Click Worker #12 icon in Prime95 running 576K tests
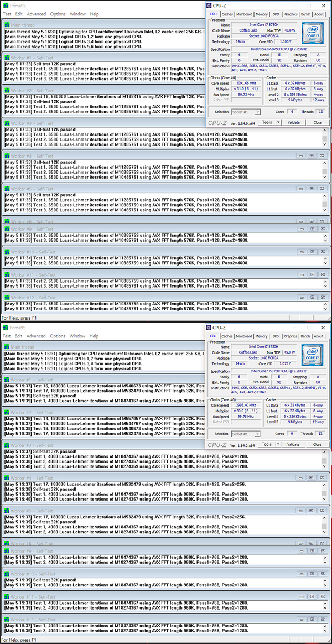This screenshot has height=644, width=332. pos(7,297)
